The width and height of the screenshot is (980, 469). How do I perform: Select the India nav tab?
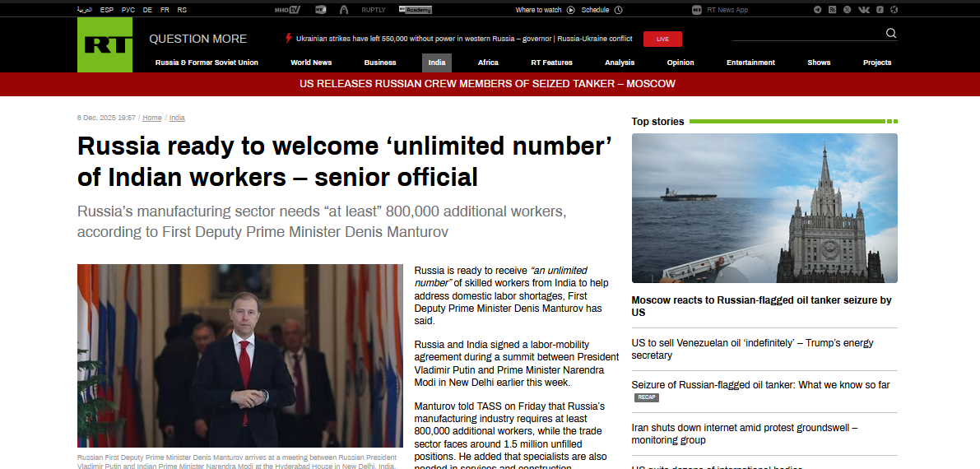[x=437, y=63]
